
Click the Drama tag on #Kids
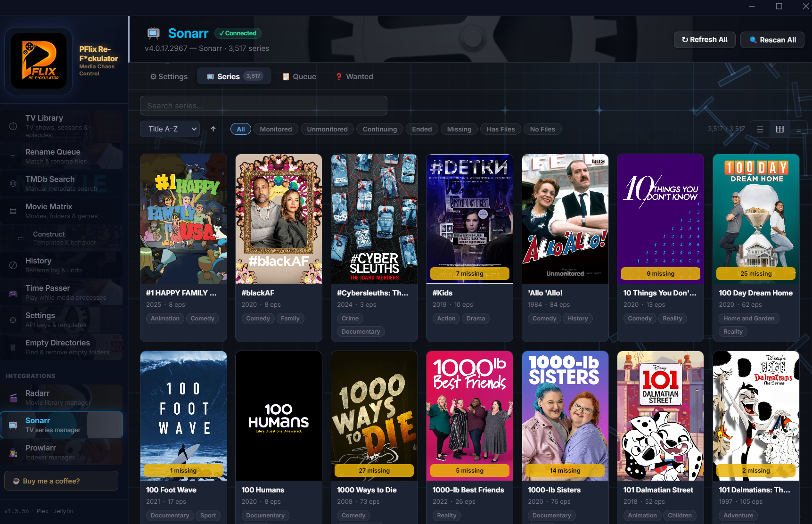coord(476,319)
